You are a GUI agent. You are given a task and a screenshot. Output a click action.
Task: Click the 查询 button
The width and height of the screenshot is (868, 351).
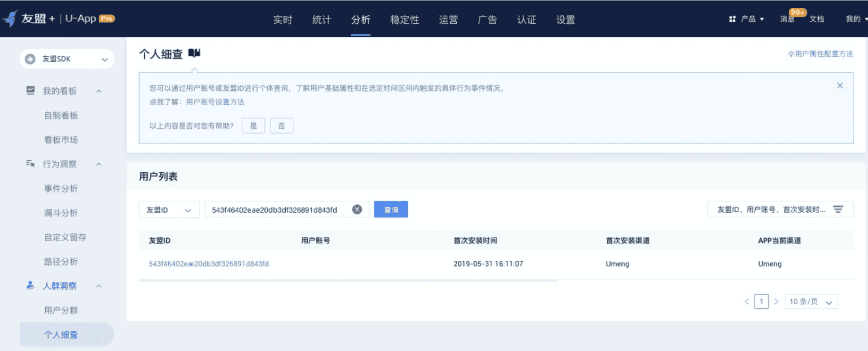point(391,209)
